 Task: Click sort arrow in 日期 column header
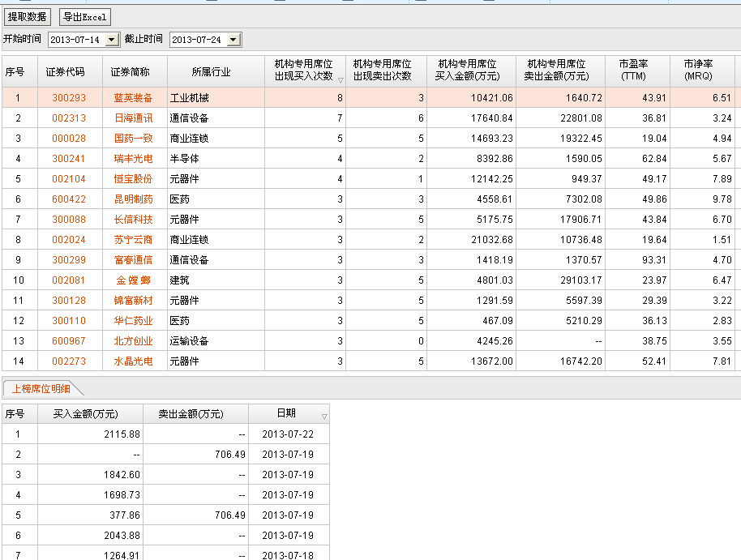[324, 417]
